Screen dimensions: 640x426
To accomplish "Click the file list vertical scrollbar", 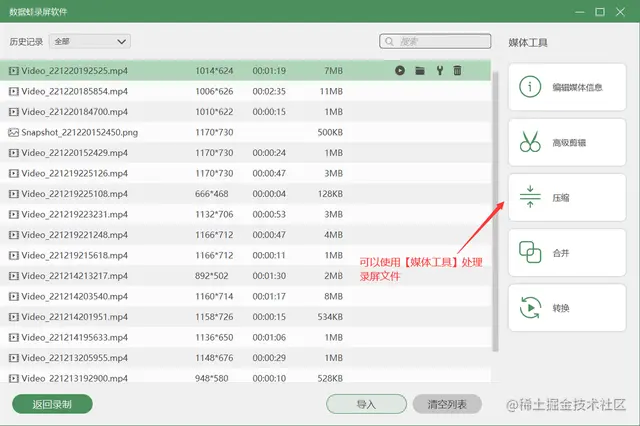I will (x=496, y=211).
